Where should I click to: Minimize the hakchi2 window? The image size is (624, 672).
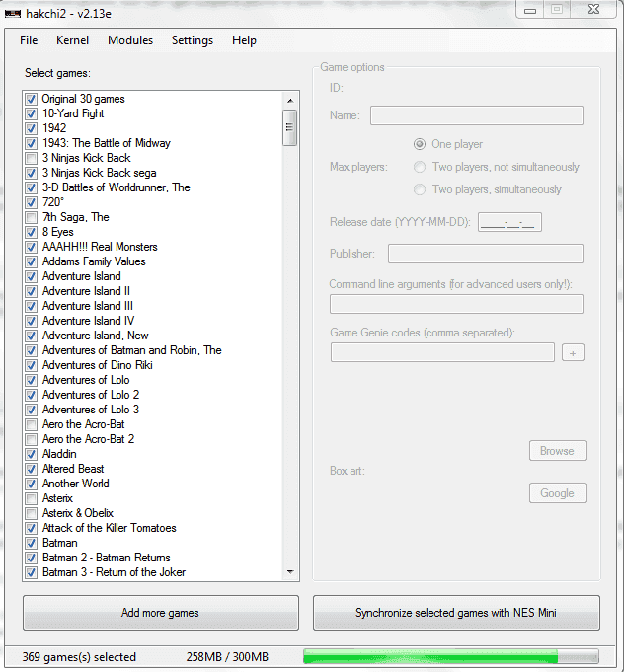[x=530, y=10]
